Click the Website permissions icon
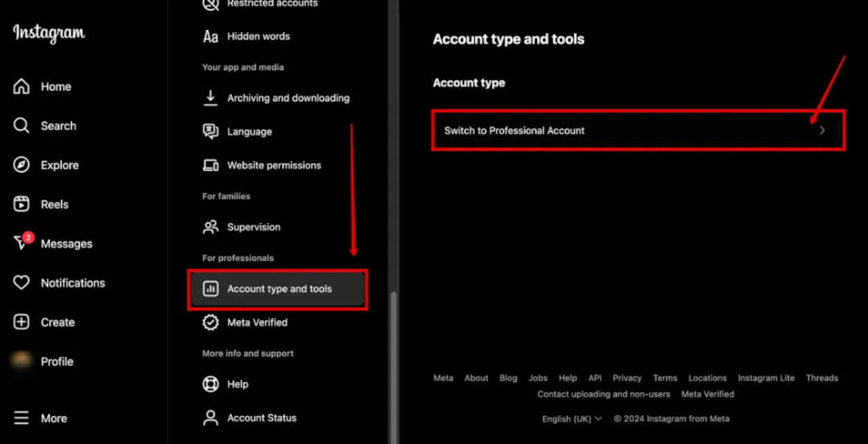The width and height of the screenshot is (868, 444). (211, 165)
